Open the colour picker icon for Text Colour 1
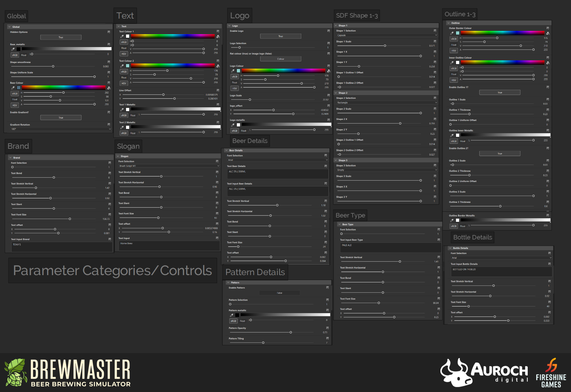This screenshot has width=571, height=392. coord(218,36)
